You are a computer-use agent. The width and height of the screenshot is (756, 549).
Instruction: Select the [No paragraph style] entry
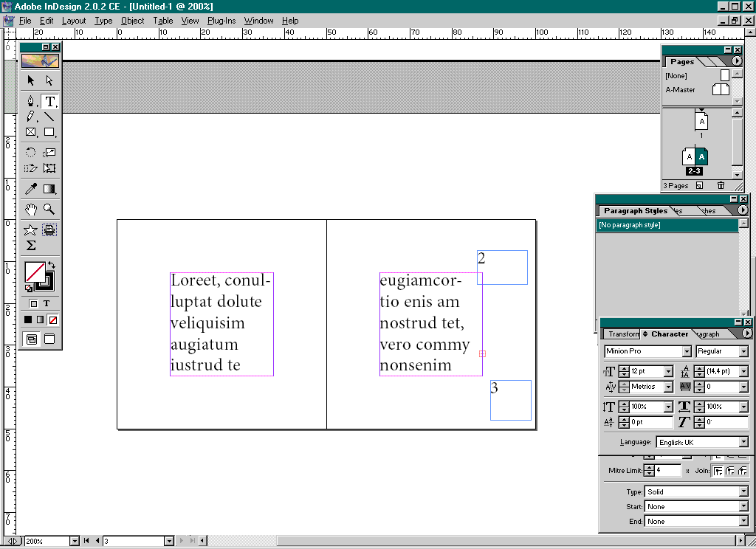667,225
